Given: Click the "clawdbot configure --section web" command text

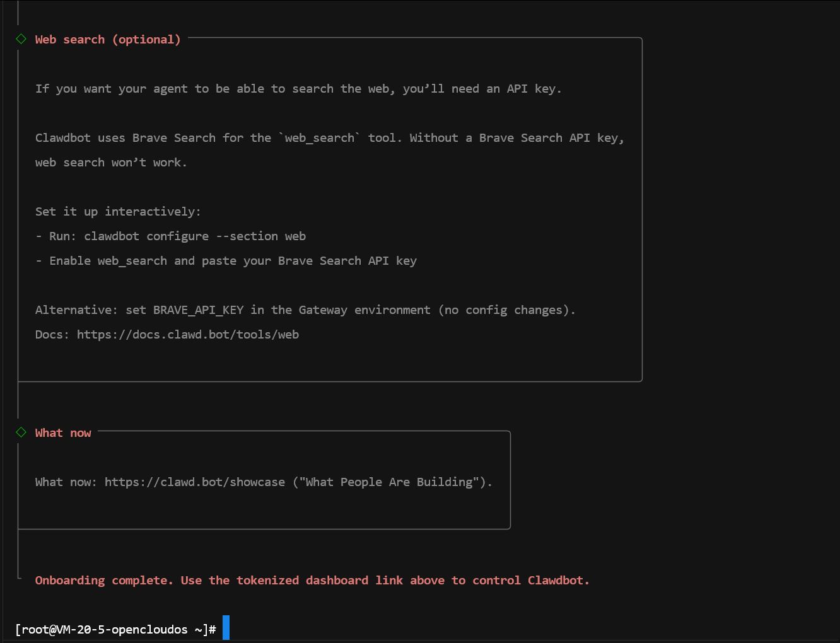Looking at the screenshot, I should (195, 236).
